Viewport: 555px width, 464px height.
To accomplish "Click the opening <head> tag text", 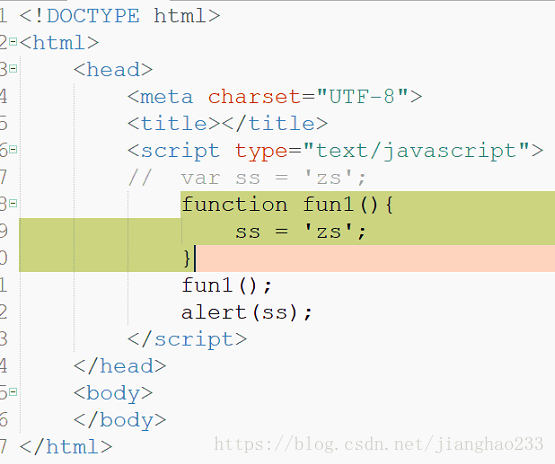I will pos(113,70).
